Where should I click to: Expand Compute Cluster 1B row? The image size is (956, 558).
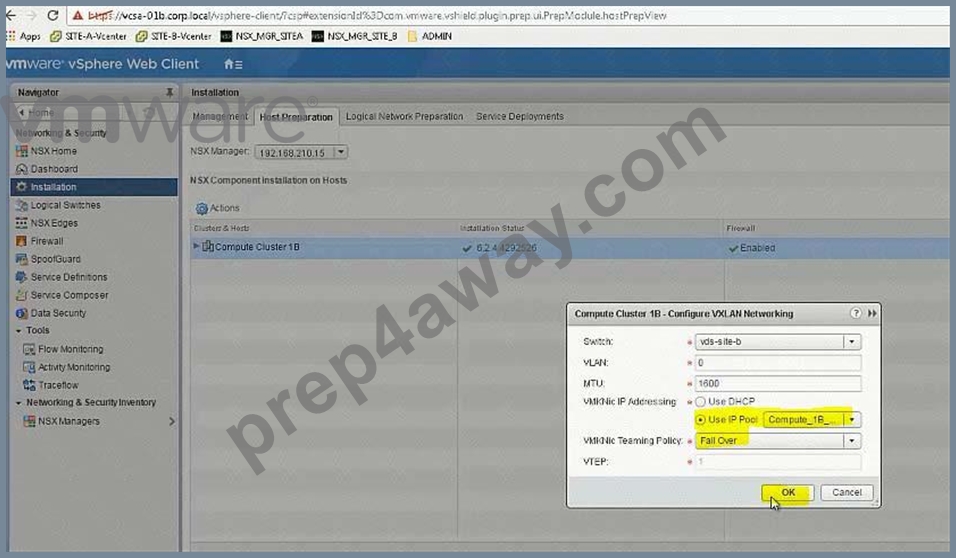pyautogui.click(x=196, y=246)
